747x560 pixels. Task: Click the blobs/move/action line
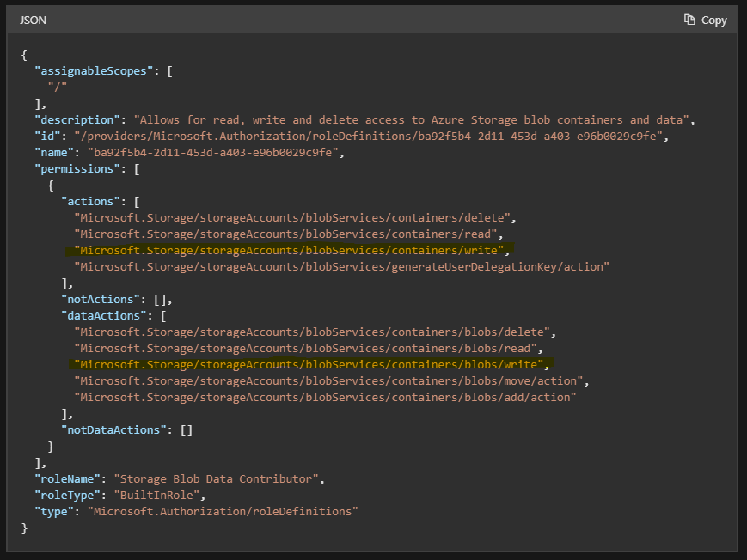pos(328,381)
